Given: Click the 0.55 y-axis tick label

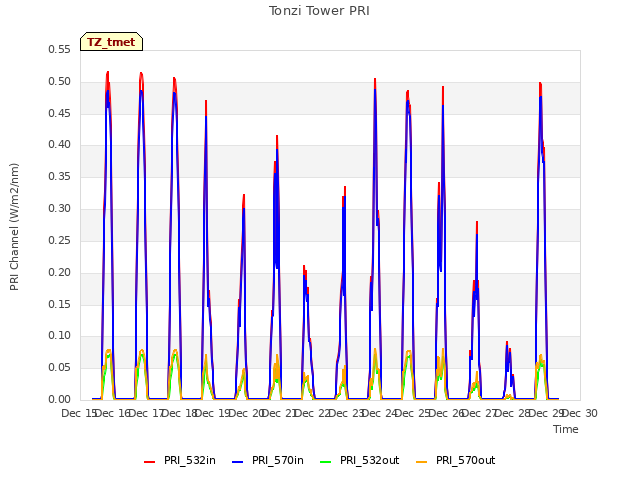Looking at the screenshot, I should (59, 49).
